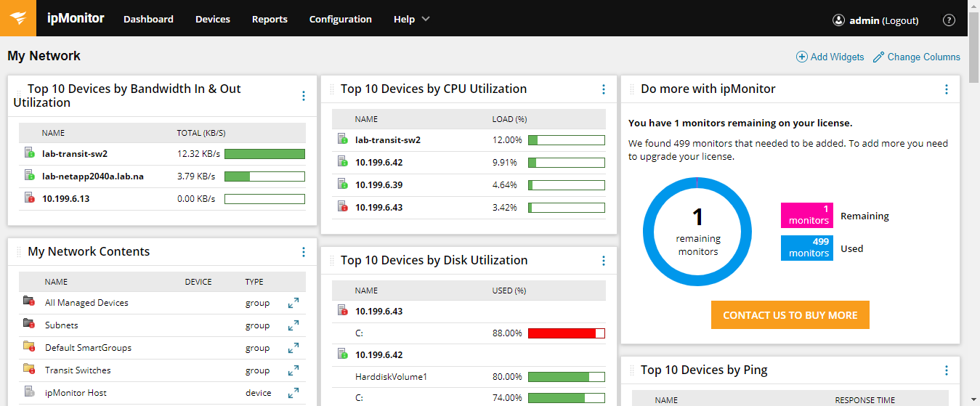
Task: Open options menu for Top 10 Devices by Ping
Action: pyautogui.click(x=947, y=370)
